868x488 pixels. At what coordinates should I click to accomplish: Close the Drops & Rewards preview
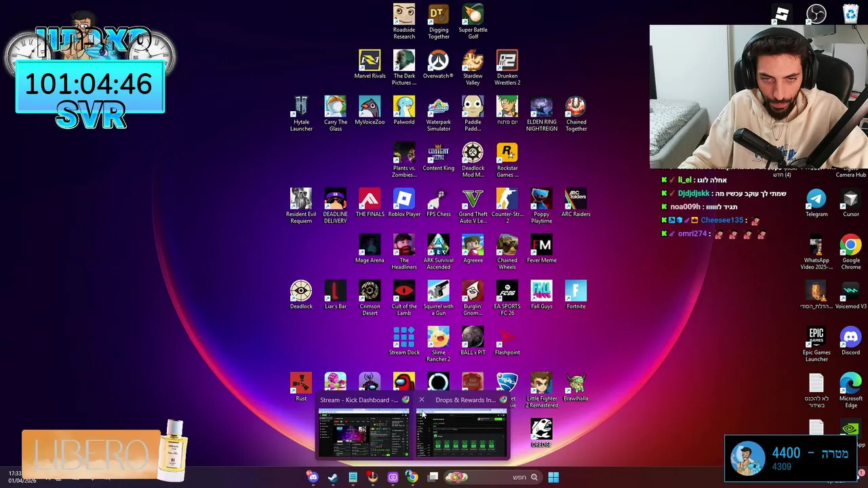point(421,400)
